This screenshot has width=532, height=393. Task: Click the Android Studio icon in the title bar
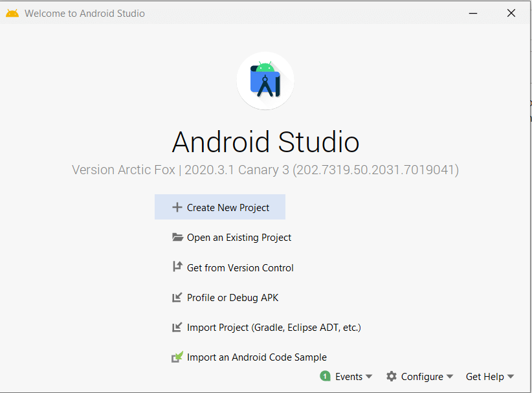click(x=12, y=12)
